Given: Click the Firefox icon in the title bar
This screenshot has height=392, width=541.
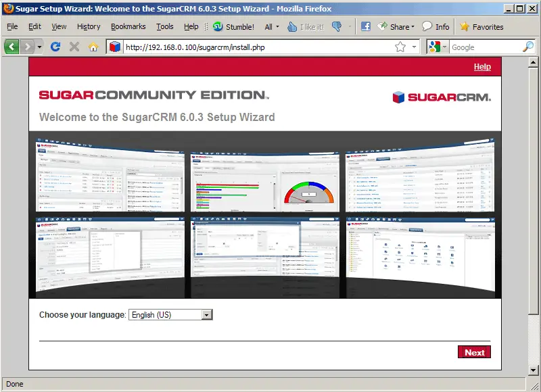Looking at the screenshot, I should [x=8, y=8].
